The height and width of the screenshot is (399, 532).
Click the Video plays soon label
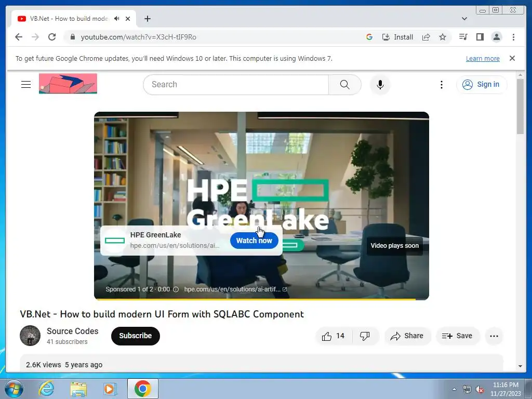pos(394,246)
